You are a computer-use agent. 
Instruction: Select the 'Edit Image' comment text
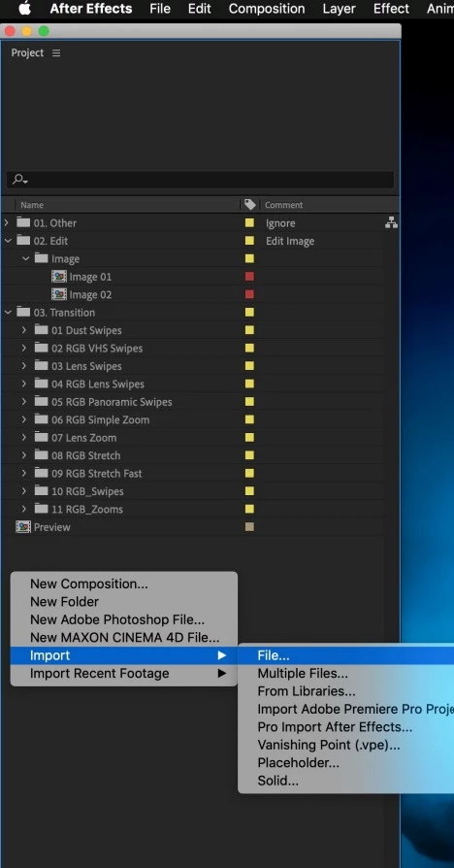tap(290, 241)
